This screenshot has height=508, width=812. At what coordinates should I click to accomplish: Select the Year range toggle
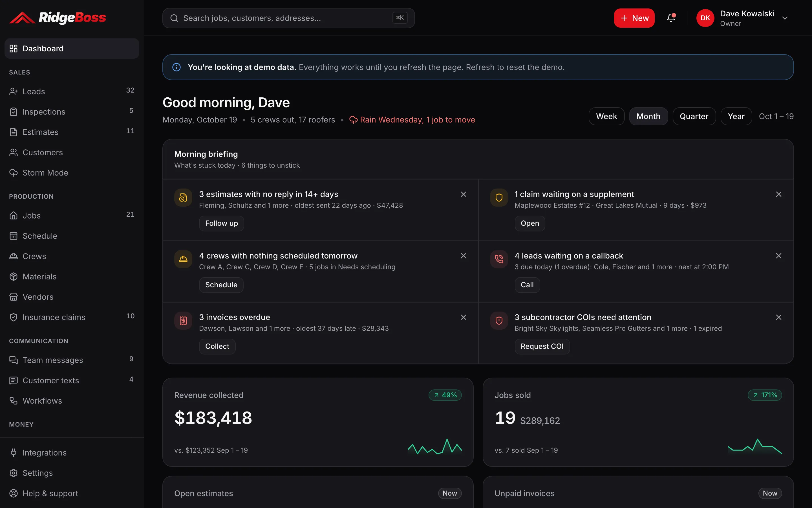736,116
